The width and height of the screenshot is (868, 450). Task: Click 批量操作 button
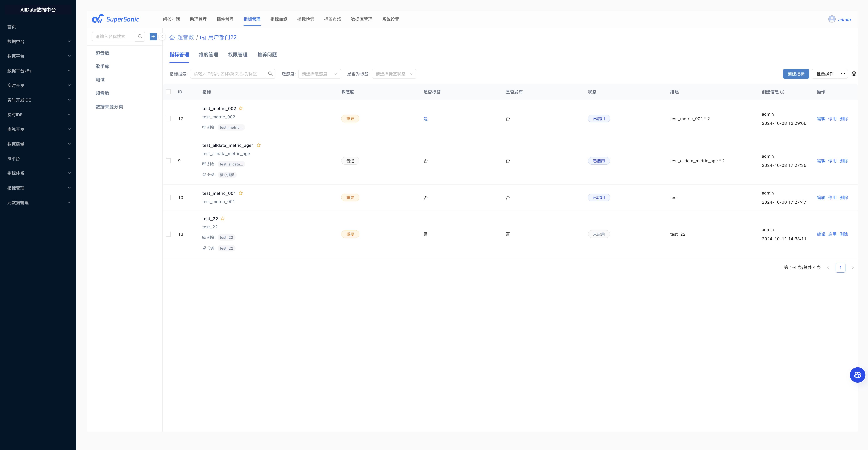click(825, 74)
